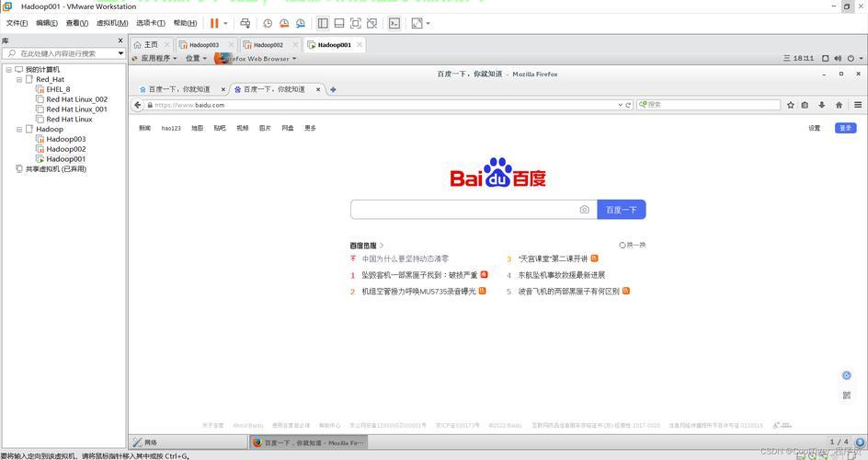
Task: Close the library (库) panel
Action: point(120,40)
